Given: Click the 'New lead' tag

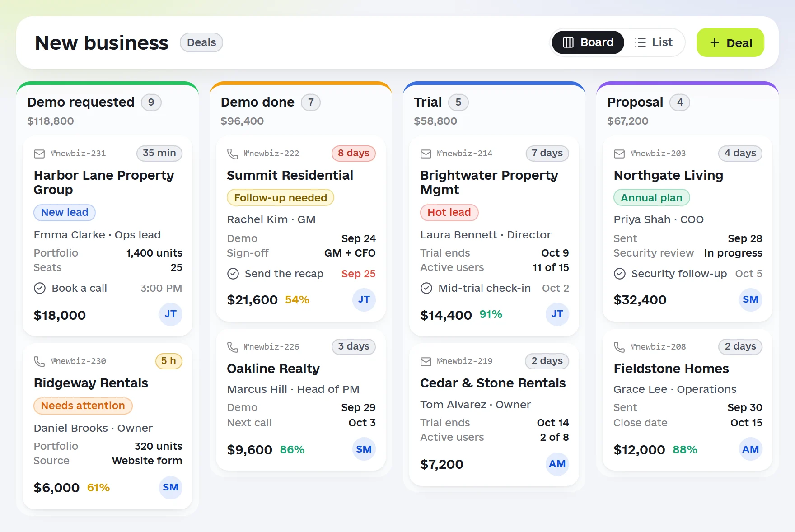Looking at the screenshot, I should (65, 213).
